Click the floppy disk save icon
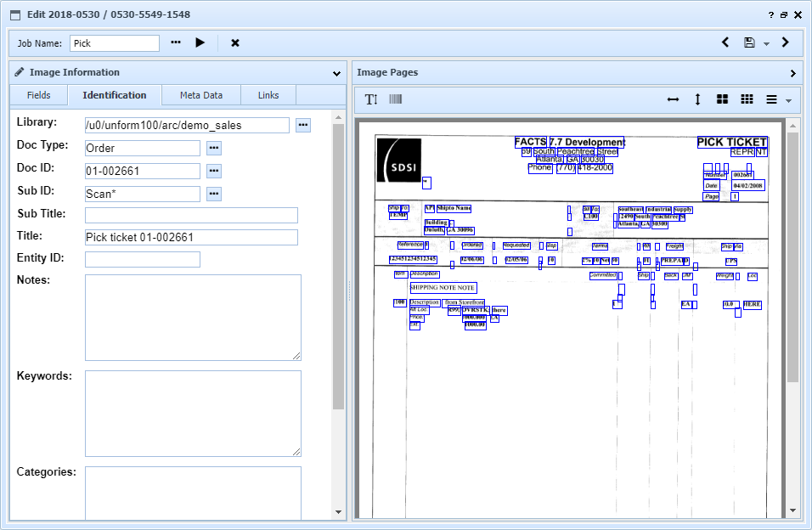This screenshot has height=530, width=812. [749, 42]
